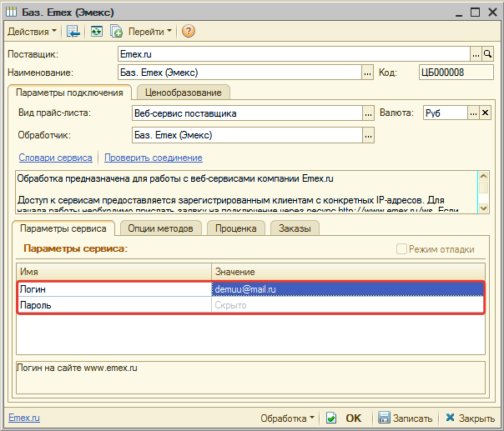The width and height of the screenshot is (504, 431).
Task: Click the Значение column header
Action: coord(348,272)
